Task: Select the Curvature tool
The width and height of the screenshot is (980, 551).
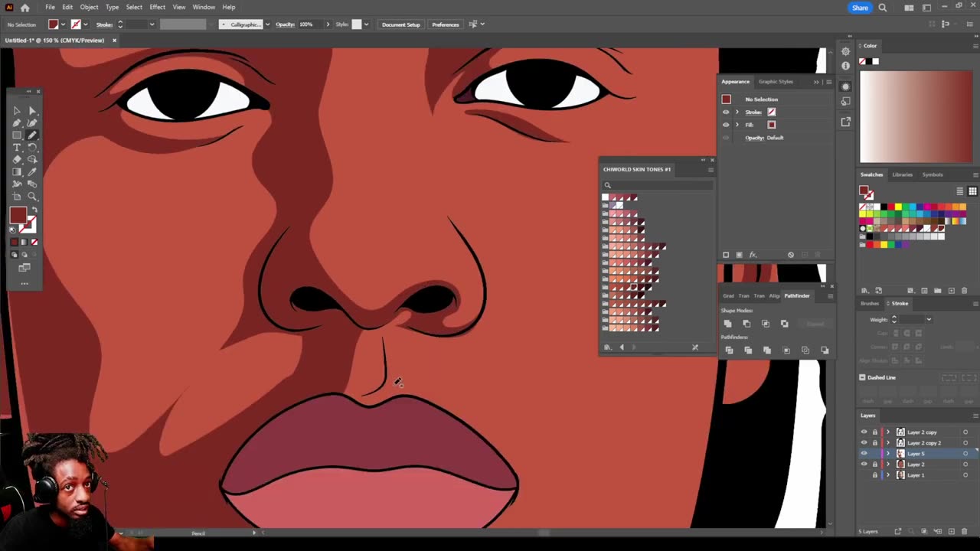Action: click(32, 122)
